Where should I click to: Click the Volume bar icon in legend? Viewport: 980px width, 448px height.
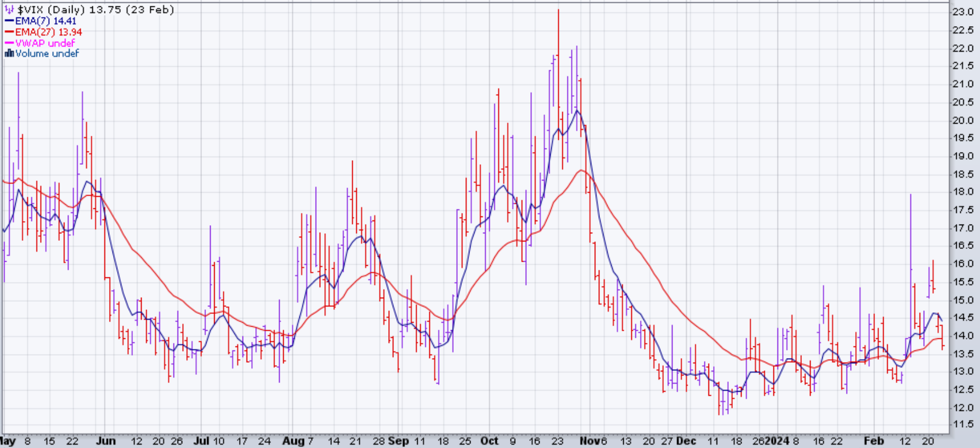coord(9,53)
